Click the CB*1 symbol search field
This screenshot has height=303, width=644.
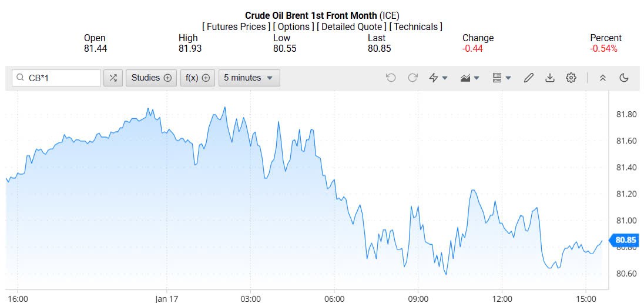point(62,78)
